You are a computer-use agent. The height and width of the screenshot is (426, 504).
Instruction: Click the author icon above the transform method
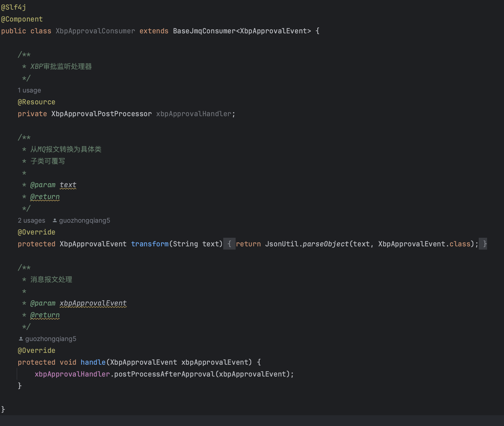click(x=55, y=221)
